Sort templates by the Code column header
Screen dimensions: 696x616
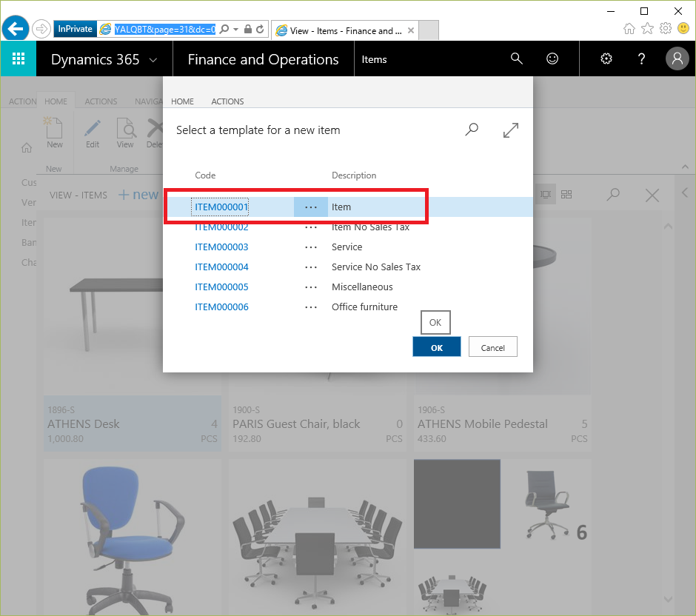tap(205, 175)
